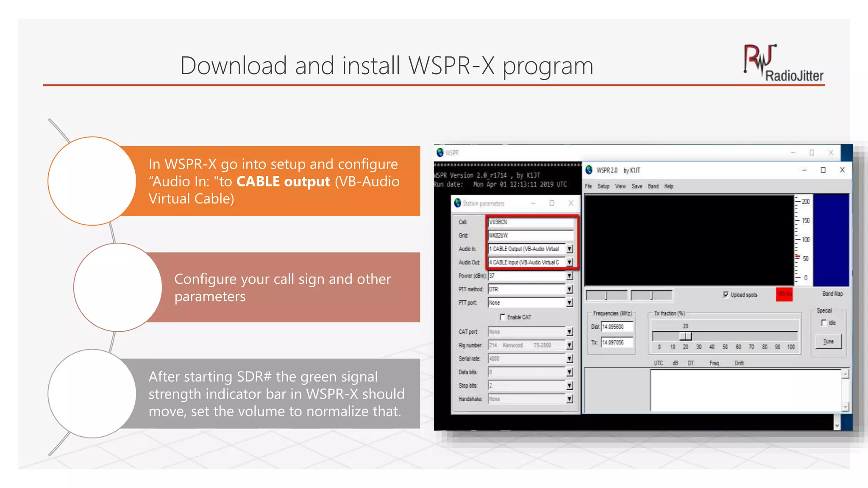Click the Station parameters window globe icon
This screenshot has height=488, width=868.
457,203
